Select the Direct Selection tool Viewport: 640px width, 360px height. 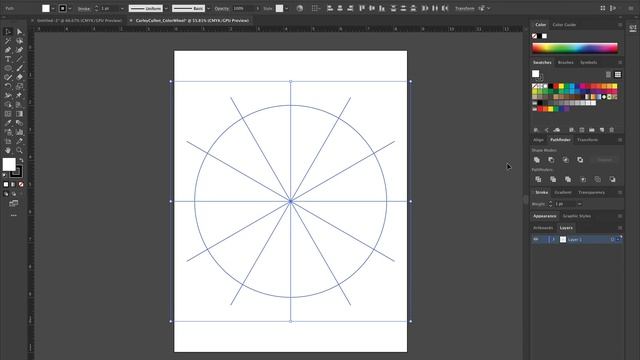pos(19,31)
